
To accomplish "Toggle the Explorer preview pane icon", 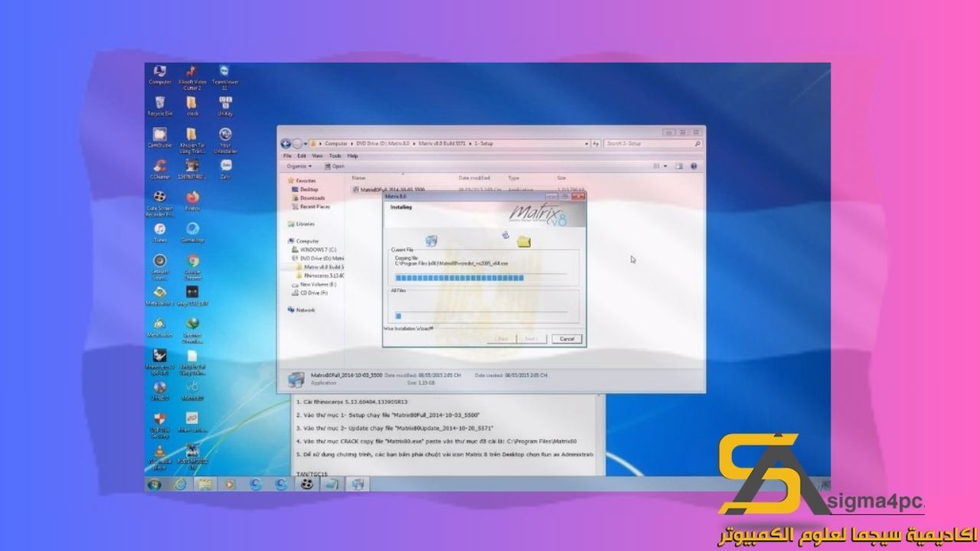I will tap(680, 166).
